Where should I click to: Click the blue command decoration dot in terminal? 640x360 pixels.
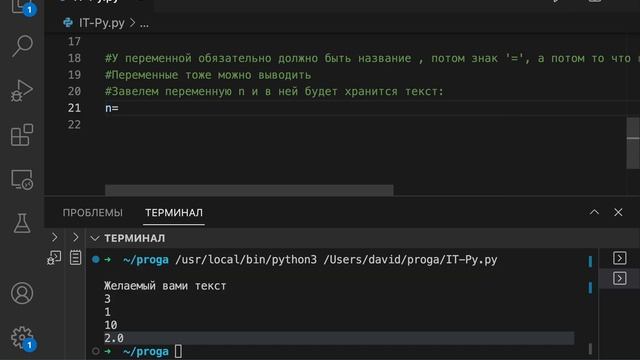[96, 260]
